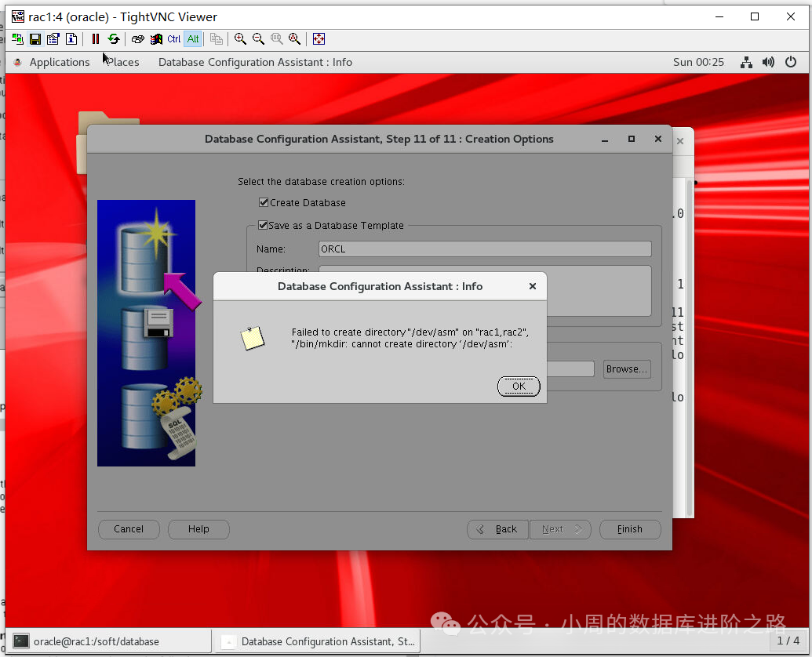Click the Help button

pyautogui.click(x=198, y=529)
